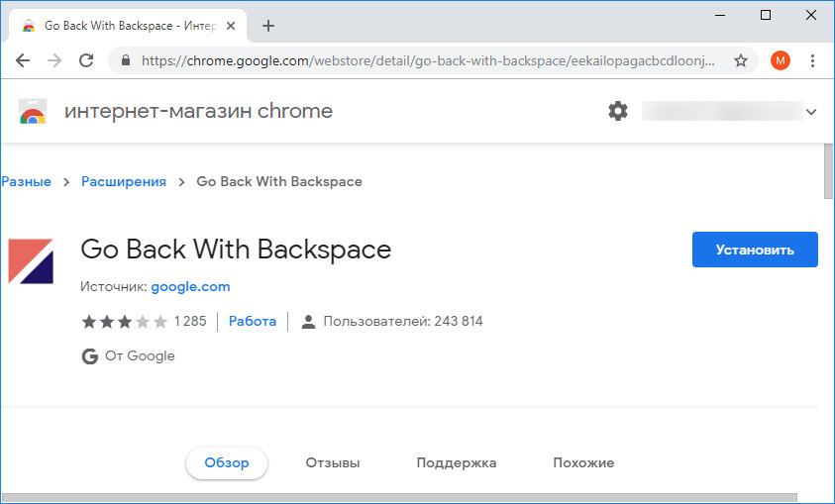Click the address bar URL

[x=428, y=60]
